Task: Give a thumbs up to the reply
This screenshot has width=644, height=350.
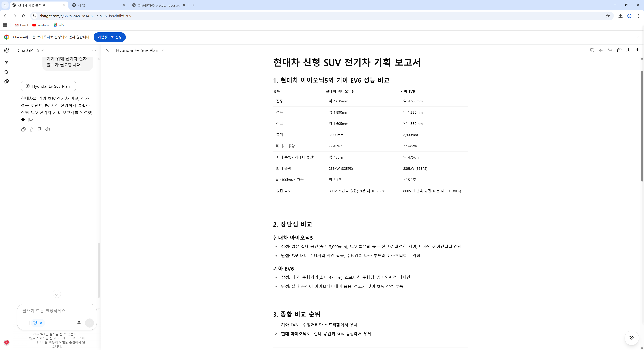Action: point(32,129)
